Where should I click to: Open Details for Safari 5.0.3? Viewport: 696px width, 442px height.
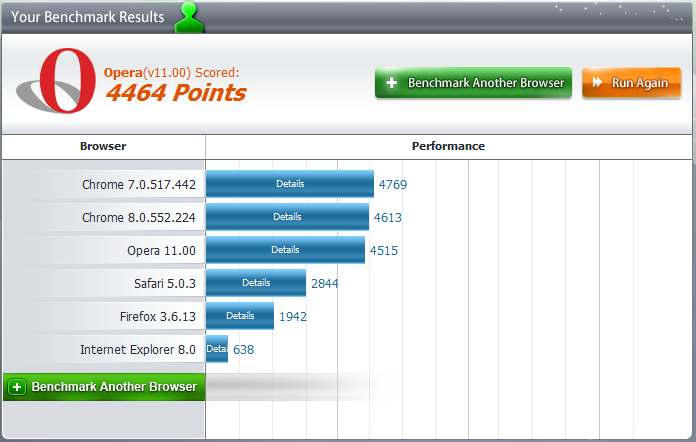click(x=256, y=283)
